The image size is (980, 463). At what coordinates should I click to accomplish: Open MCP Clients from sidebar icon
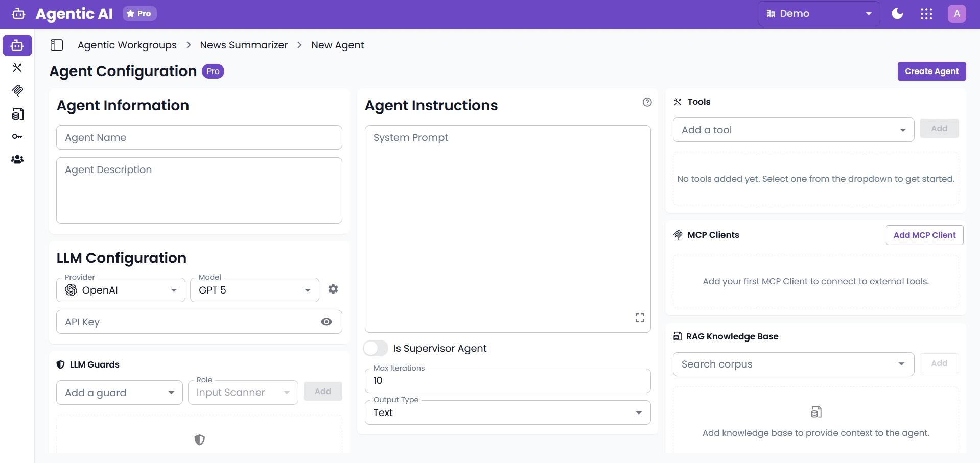coord(17,91)
